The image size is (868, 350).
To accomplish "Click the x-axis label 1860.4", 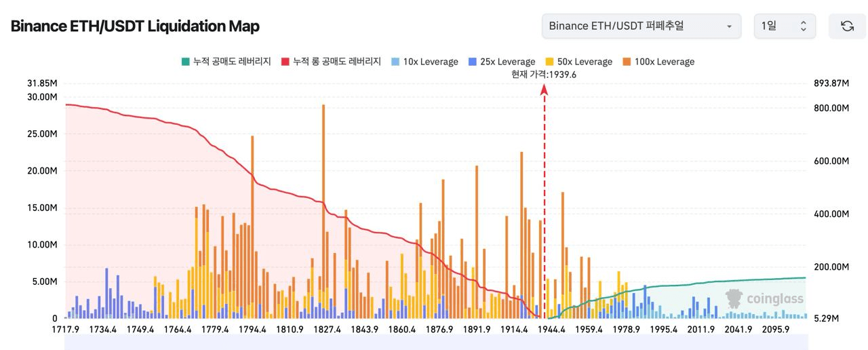I will (x=403, y=329).
